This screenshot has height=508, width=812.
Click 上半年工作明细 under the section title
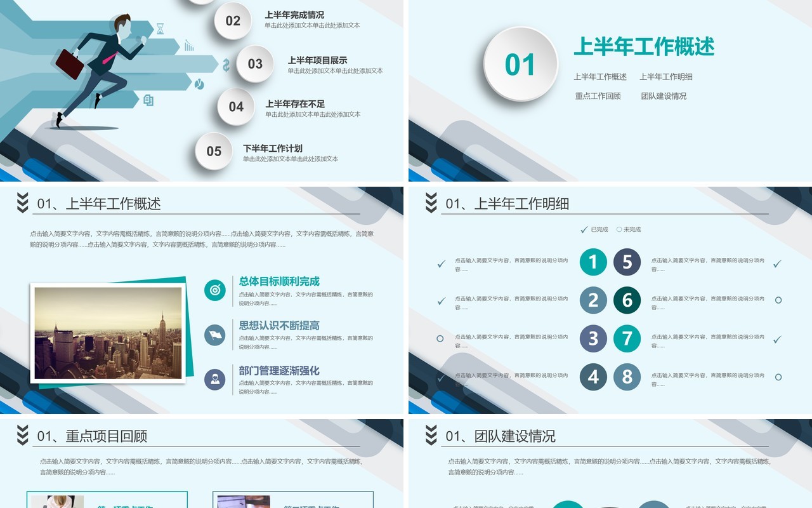pyautogui.click(x=666, y=76)
